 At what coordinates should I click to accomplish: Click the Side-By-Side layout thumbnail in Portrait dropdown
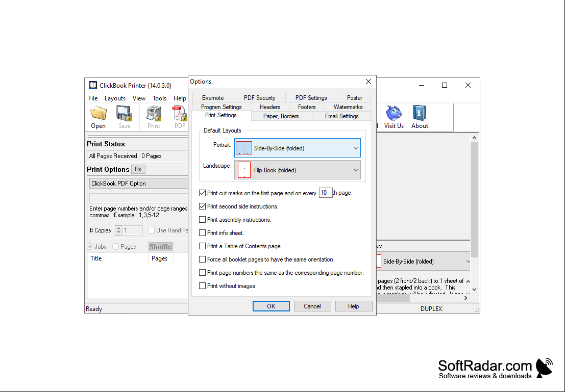point(244,148)
